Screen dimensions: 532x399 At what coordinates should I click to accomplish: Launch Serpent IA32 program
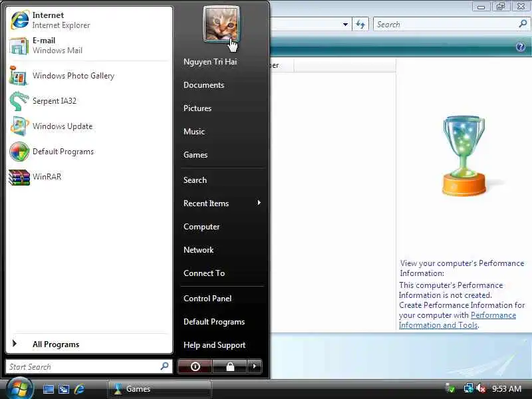coord(89,101)
